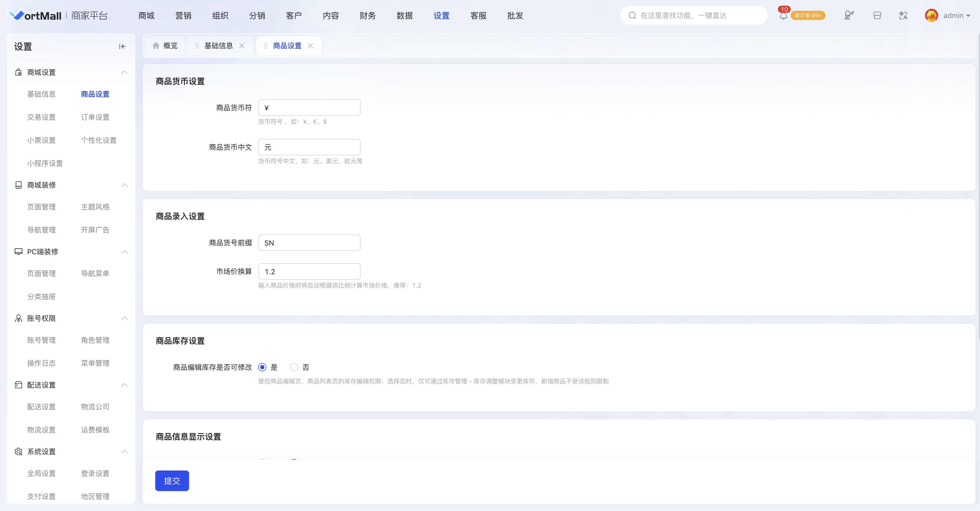Viewport: 980px width, 511px height.
Task: Open the 组织 top menu
Action: point(220,16)
